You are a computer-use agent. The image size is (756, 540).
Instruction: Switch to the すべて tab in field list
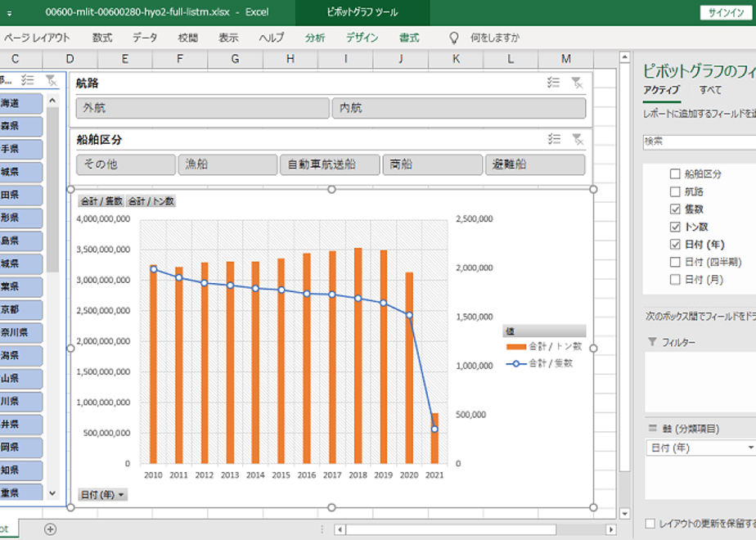710,90
